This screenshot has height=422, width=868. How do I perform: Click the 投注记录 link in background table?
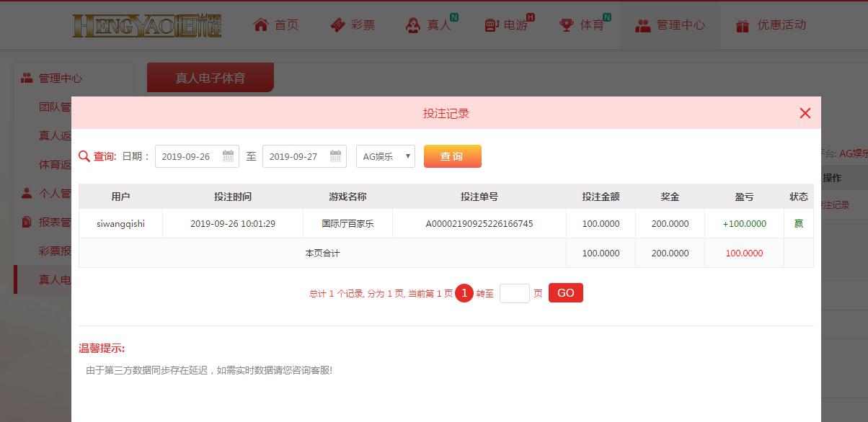click(836, 205)
